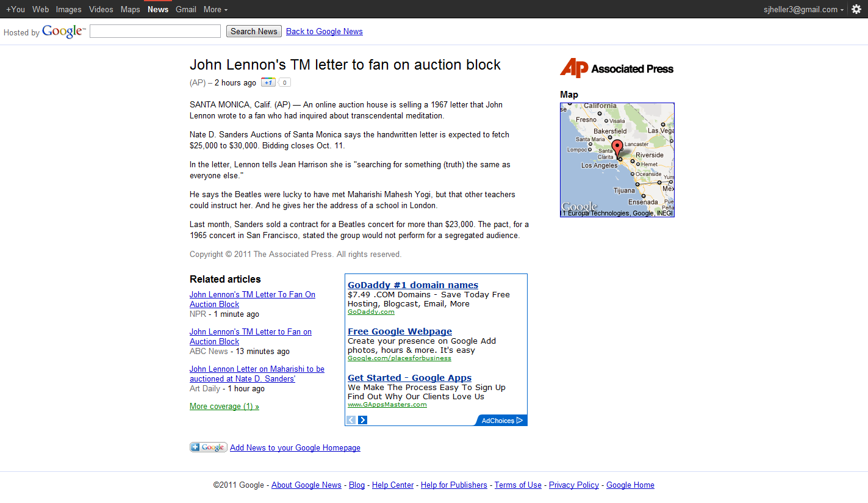Screen dimensions: 868x503
Task: Open the Free Google Webpage ad
Action: point(400,331)
